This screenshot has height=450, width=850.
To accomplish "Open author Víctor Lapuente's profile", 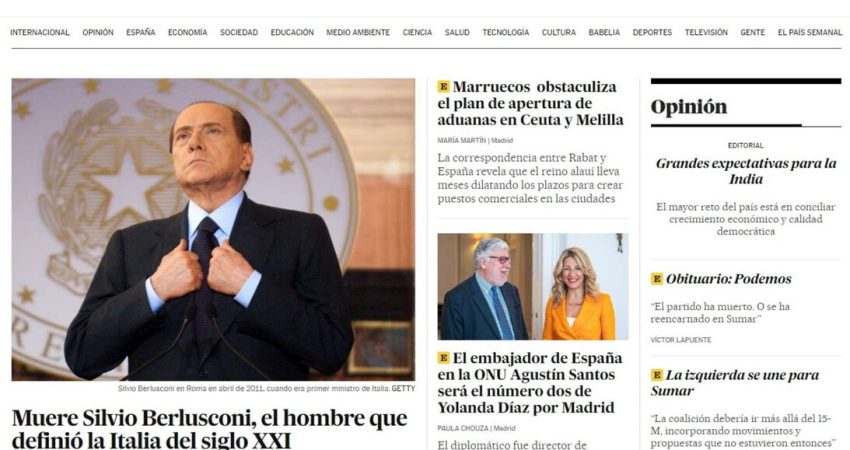I will coord(681,340).
